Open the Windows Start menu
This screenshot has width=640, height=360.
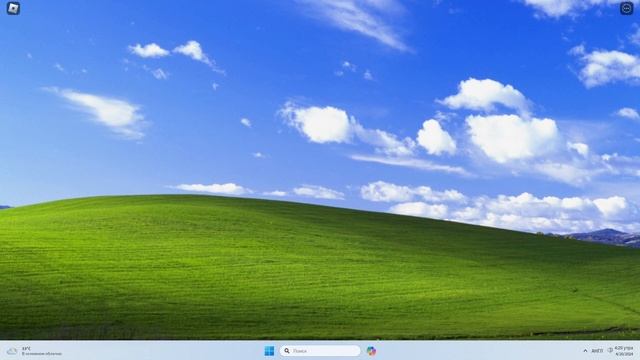point(269,351)
